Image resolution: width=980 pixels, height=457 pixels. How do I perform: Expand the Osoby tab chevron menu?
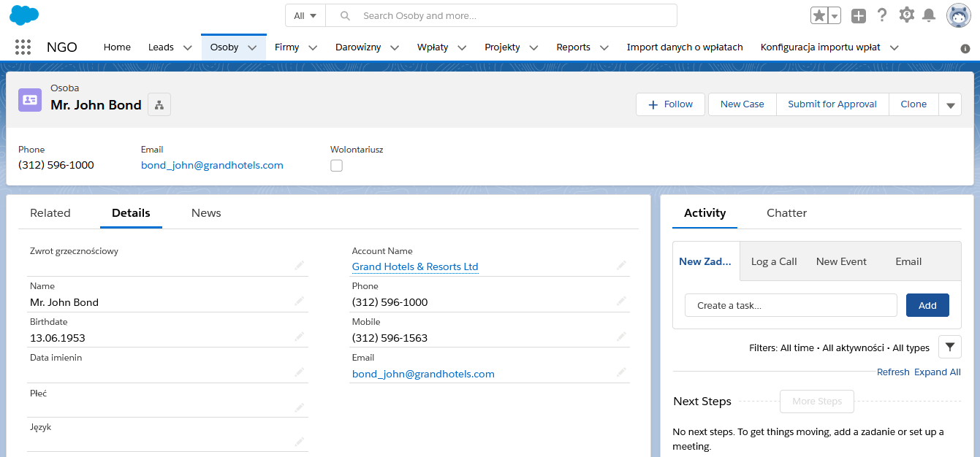tap(252, 47)
